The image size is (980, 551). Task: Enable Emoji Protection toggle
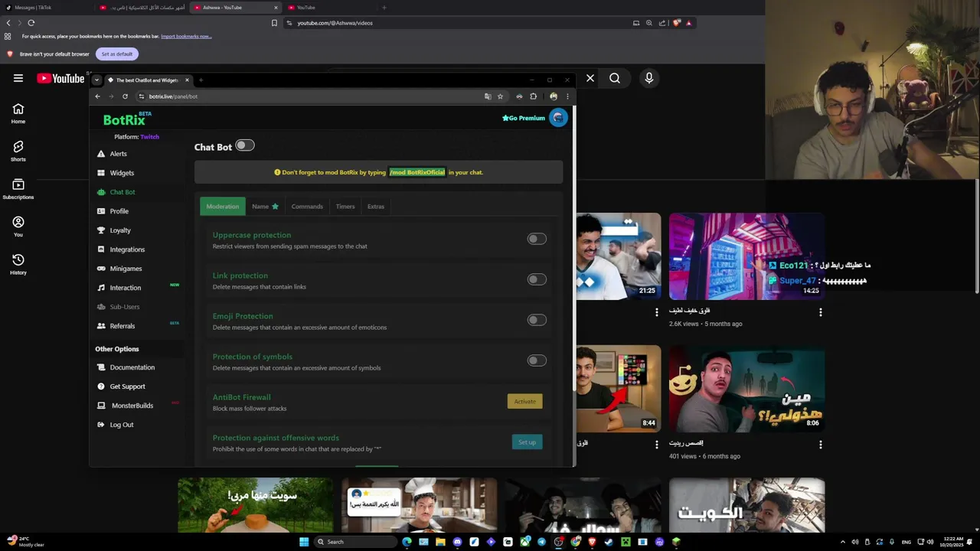coord(537,320)
